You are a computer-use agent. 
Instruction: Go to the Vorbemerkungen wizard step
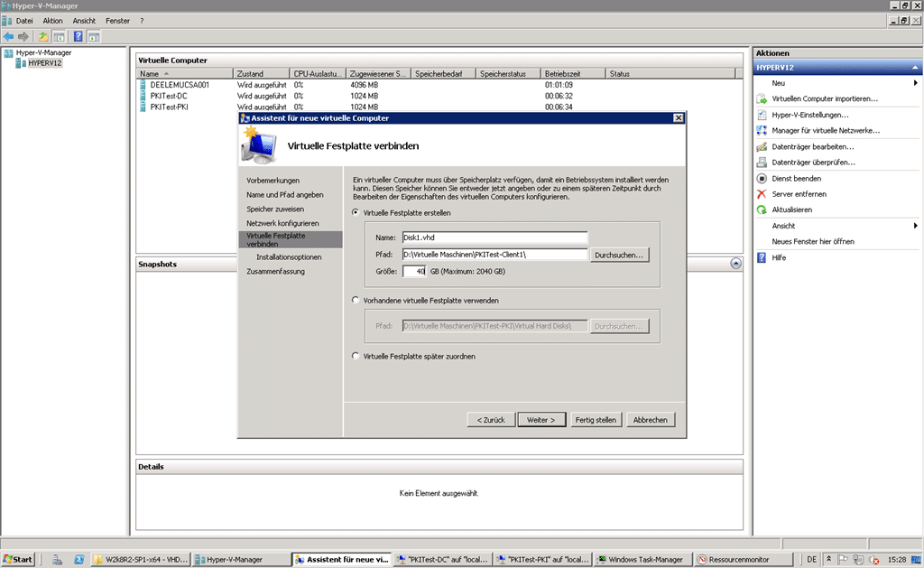click(273, 181)
